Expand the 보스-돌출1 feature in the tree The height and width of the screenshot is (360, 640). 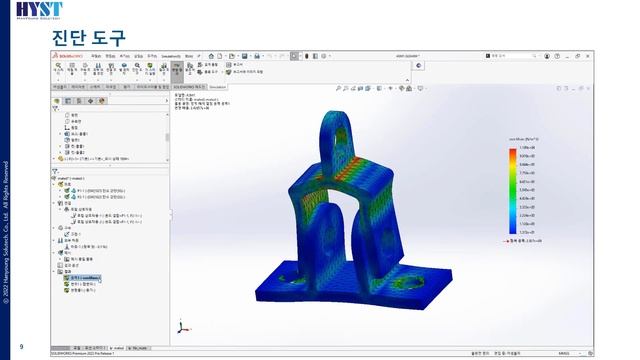60,134
